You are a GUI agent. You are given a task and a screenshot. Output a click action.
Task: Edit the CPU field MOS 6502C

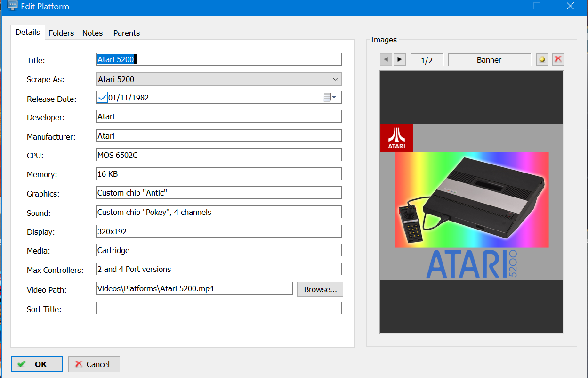(219, 155)
